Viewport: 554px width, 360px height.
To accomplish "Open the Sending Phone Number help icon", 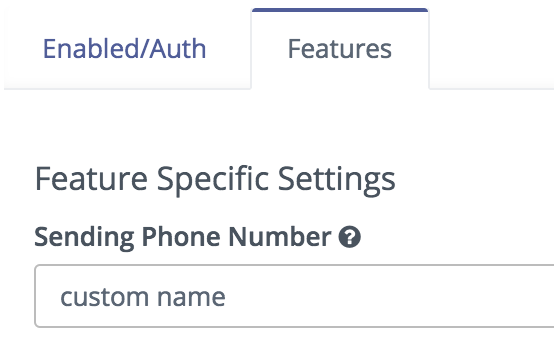I will pos(349,237).
